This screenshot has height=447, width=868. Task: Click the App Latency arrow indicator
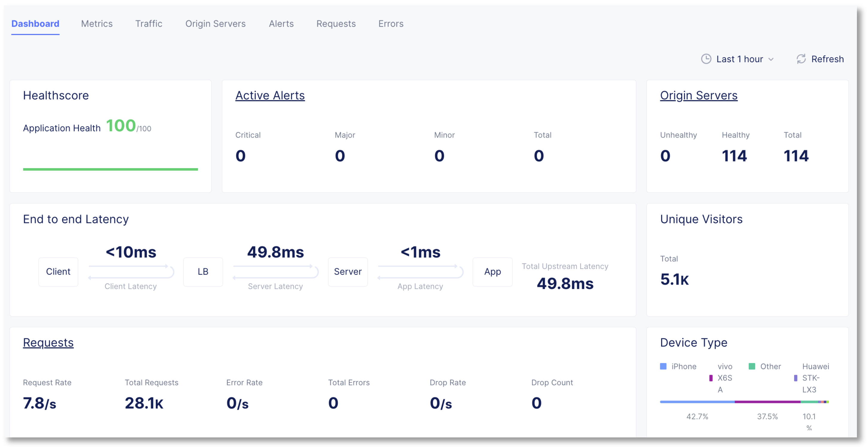[420, 272]
